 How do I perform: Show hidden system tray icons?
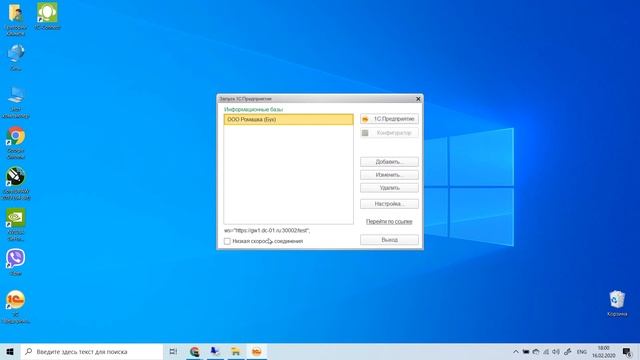(516, 351)
